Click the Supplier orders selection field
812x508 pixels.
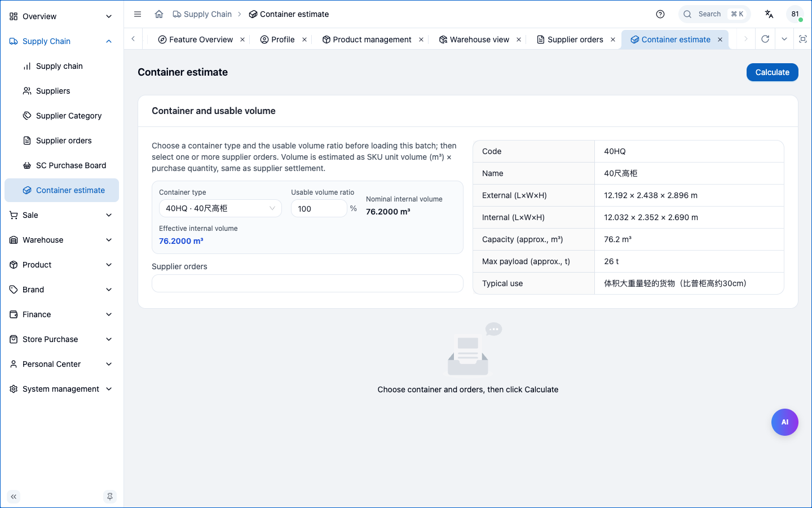click(x=307, y=283)
